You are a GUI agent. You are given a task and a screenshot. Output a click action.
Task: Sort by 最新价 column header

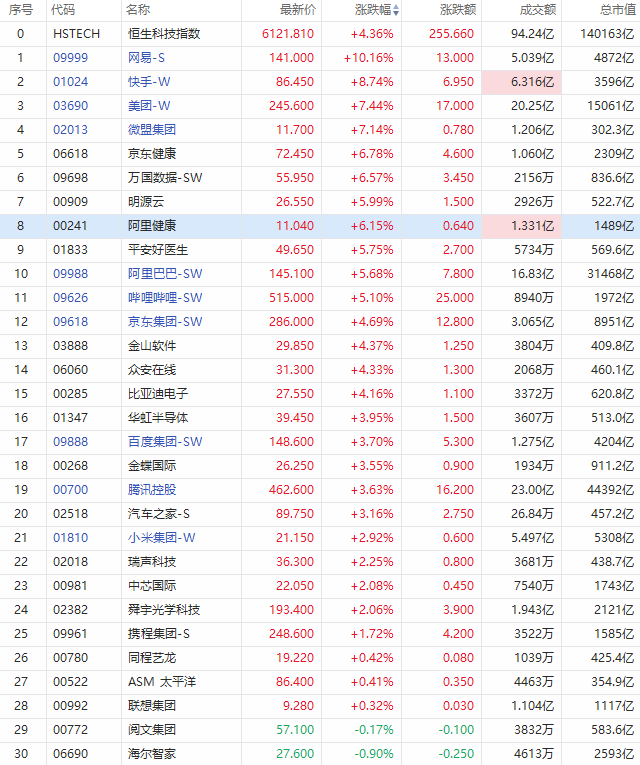(298, 10)
